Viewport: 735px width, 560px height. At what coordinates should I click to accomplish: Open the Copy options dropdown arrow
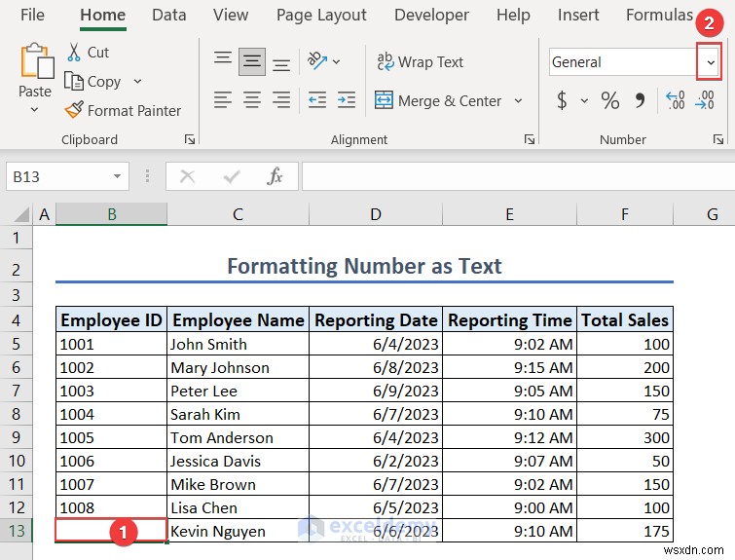click(137, 81)
